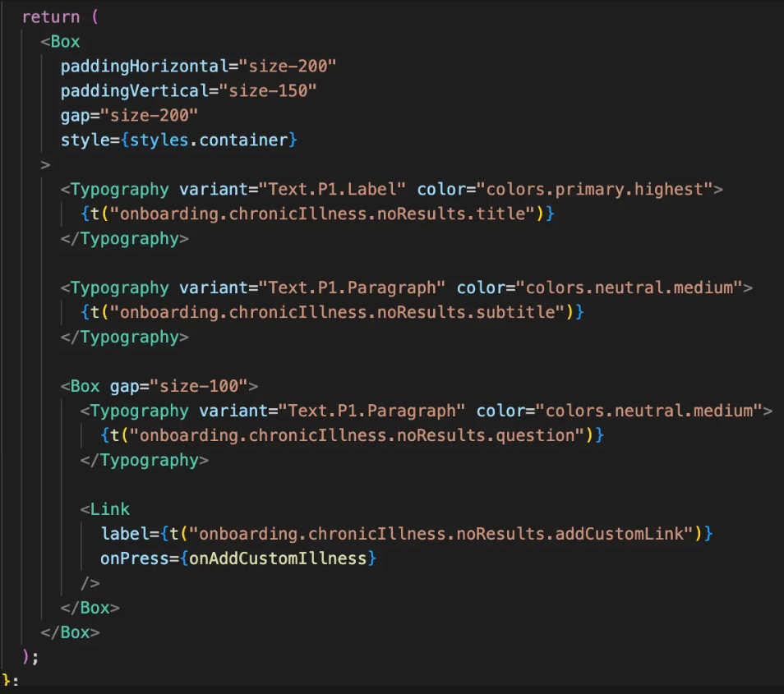Click the gap="size-200" attribute line

(x=129, y=115)
